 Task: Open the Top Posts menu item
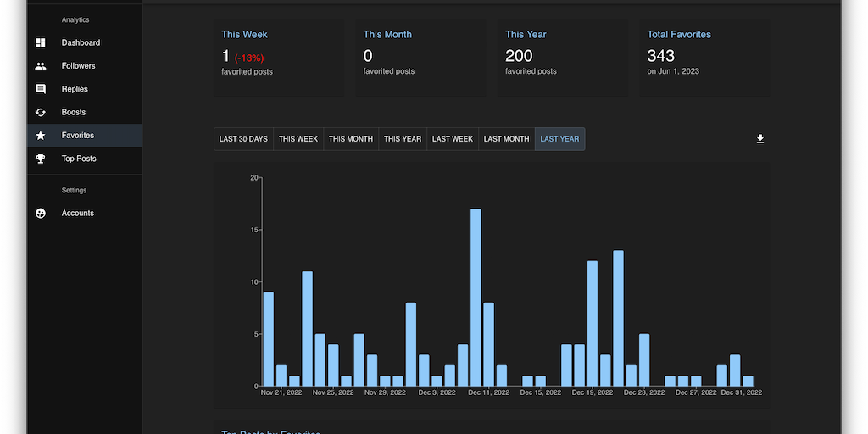(x=79, y=159)
